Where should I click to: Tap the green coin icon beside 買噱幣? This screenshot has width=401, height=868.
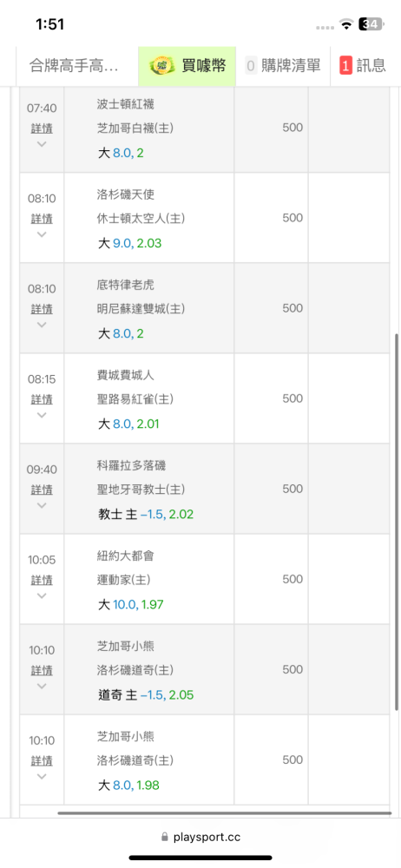tap(163, 66)
